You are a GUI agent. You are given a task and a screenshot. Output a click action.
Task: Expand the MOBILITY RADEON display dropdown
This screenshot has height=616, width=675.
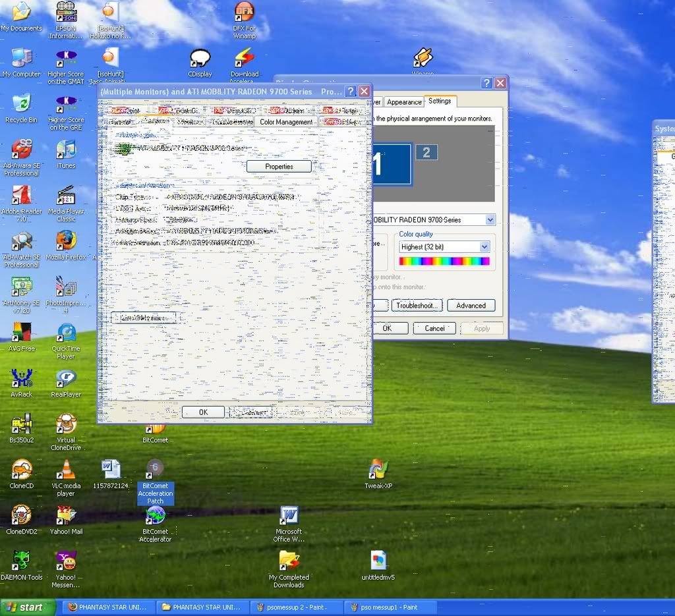490,220
